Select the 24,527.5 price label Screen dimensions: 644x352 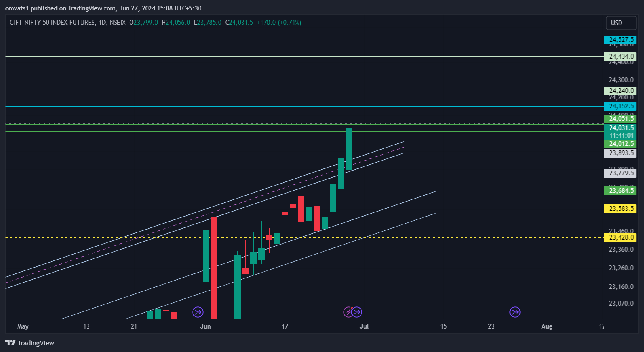621,40
